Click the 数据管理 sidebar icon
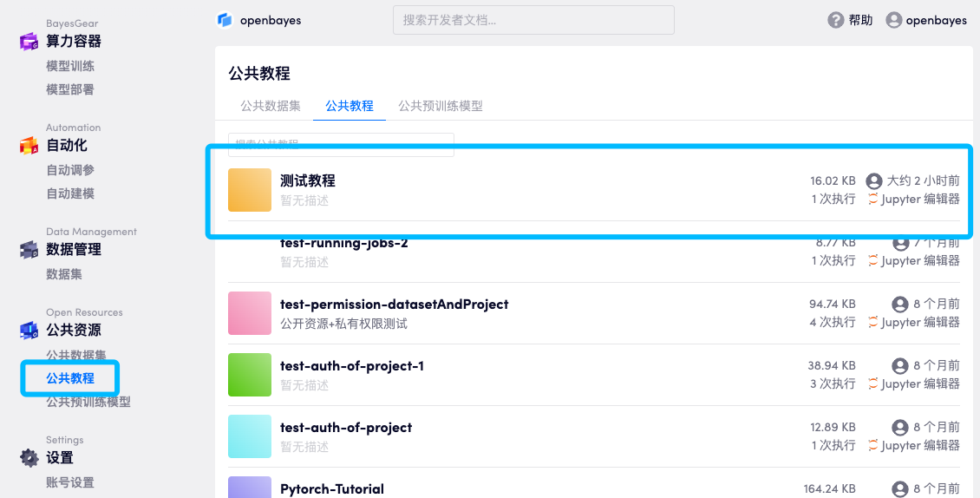Image resolution: width=980 pixels, height=498 pixels. click(29, 250)
